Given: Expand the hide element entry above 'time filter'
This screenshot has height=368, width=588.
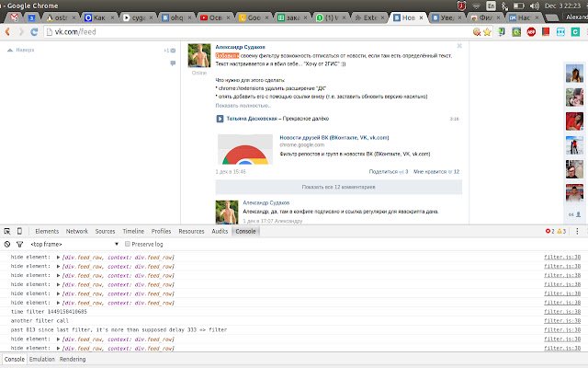Looking at the screenshot, I should pyautogui.click(x=58, y=303).
